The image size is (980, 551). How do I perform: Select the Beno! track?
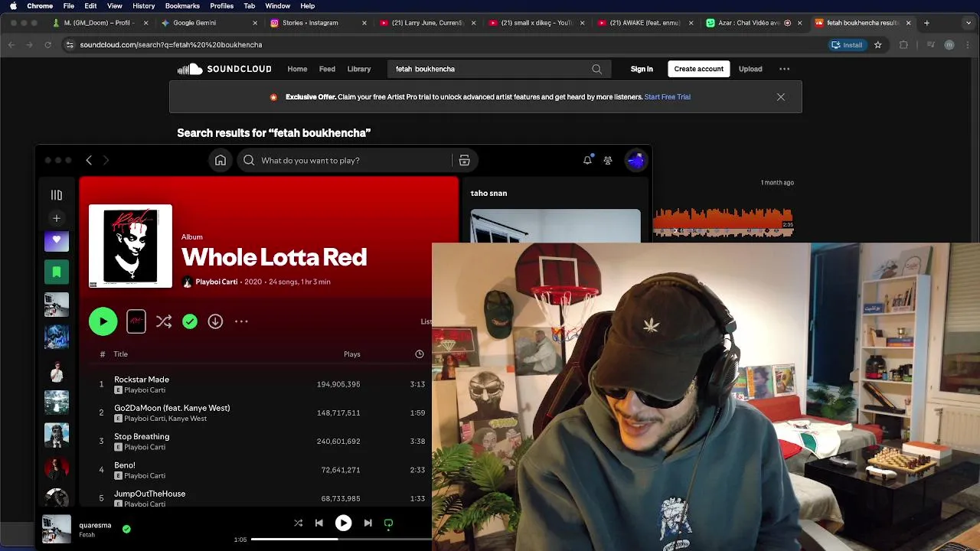coord(125,465)
